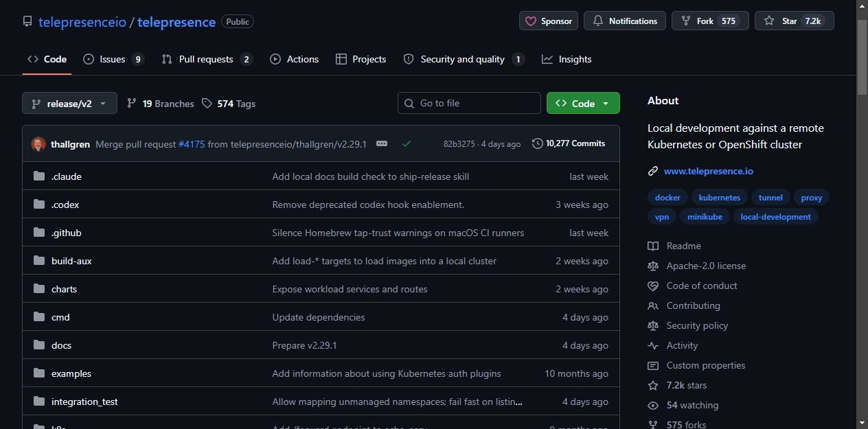The height and width of the screenshot is (429, 868).
Task: Open the 'Prepare v2.29.1' commit message
Action: [305, 345]
